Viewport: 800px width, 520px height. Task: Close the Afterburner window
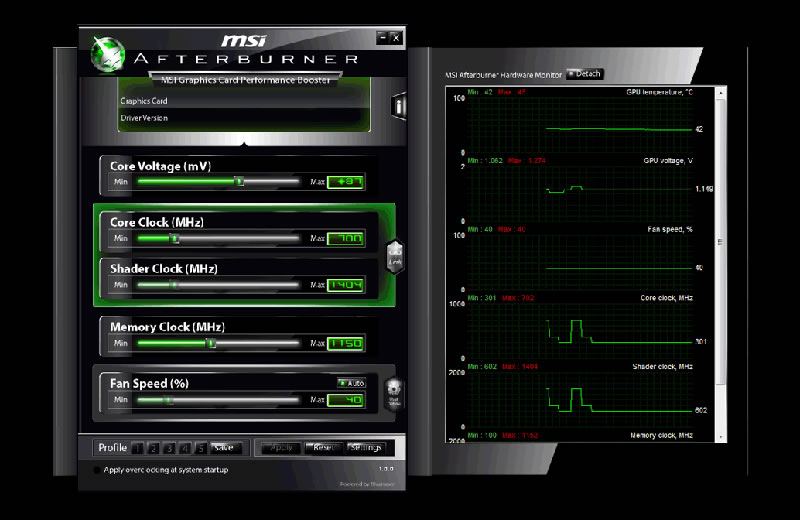pos(396,37)
